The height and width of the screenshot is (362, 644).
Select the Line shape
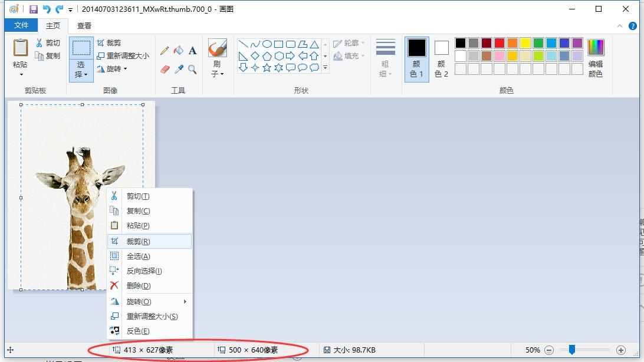[243, 44]
